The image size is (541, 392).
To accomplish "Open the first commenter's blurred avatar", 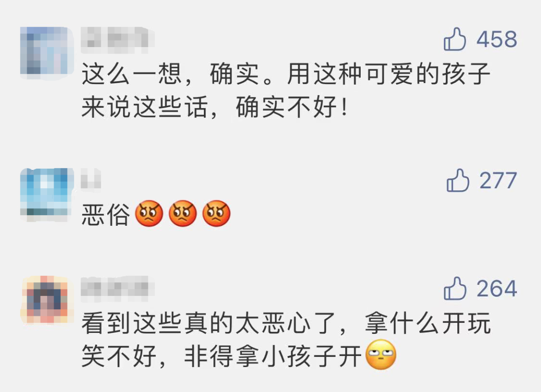I will [x=47, y=51].
